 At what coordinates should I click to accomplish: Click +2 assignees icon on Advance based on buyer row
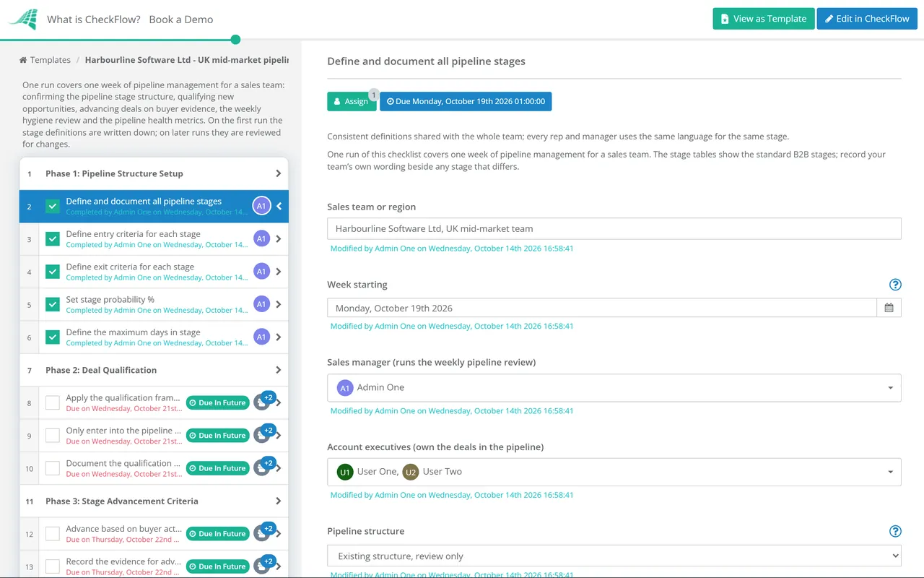264,532
